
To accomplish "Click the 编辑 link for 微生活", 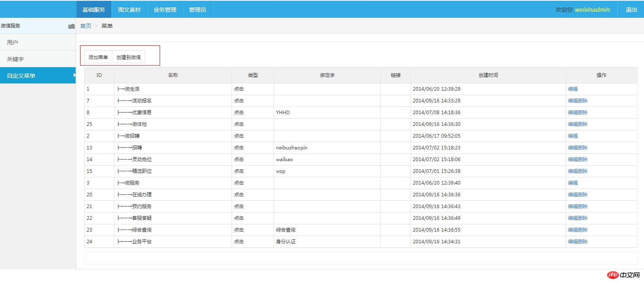I will click(573, 89).
